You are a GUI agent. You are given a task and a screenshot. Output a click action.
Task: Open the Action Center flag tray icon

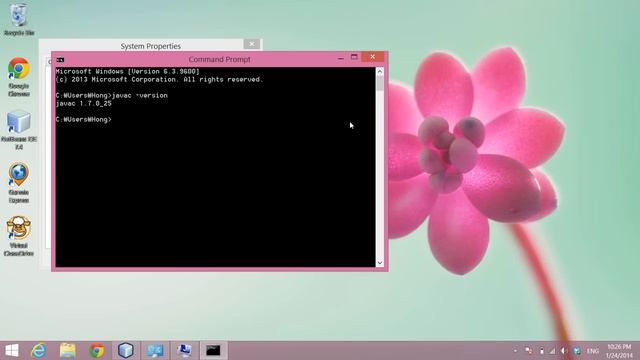pos(529,351)
